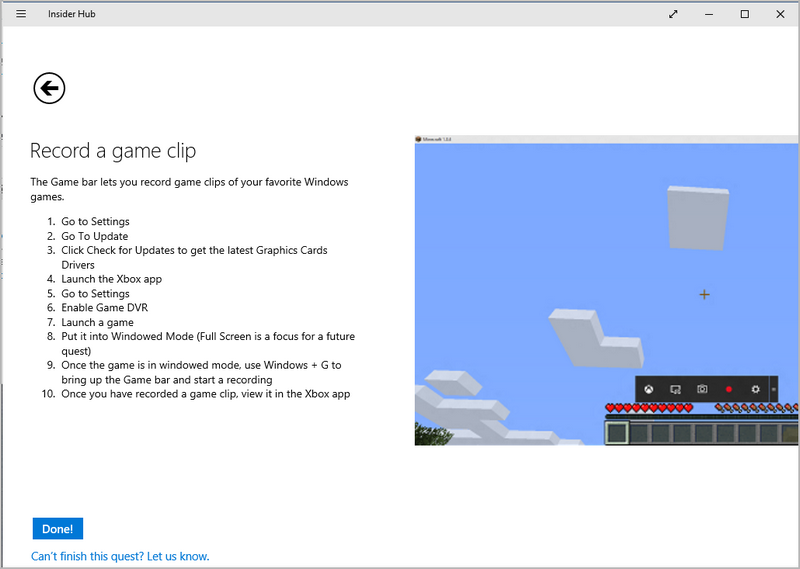Maximize the Insider Hub window
The image size is (800, 569).
(x=744, y=14)
